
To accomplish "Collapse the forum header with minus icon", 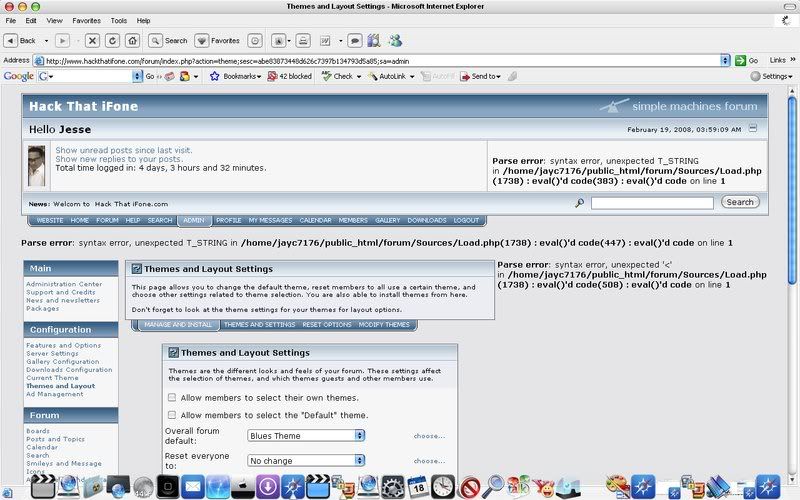I will (753, 129).
